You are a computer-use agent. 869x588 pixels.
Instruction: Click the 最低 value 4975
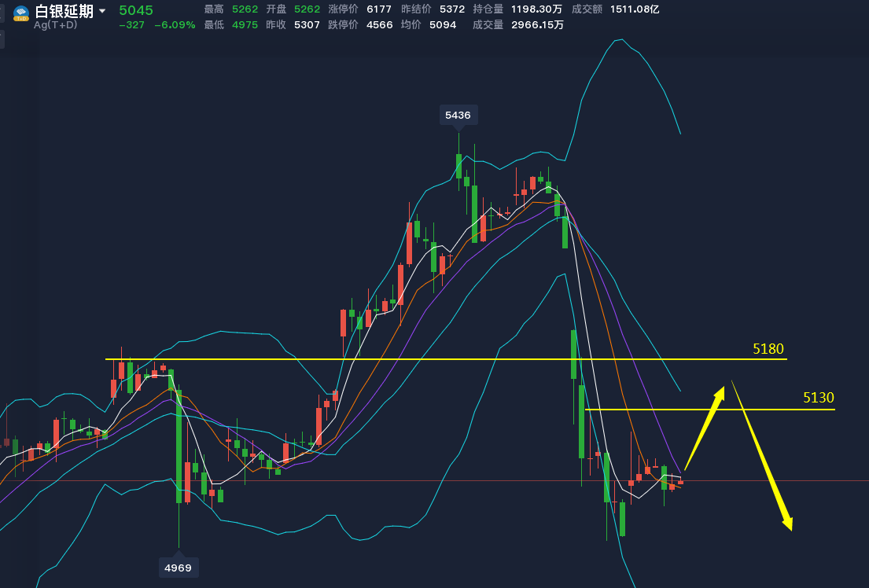pos(245,25)
